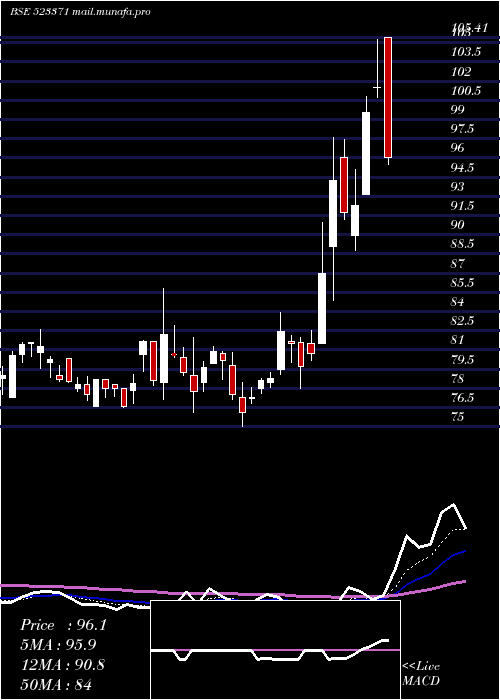The image size is (500, 700).
Task: Click the '50MA : 84' legend entry
Action: 56,684
